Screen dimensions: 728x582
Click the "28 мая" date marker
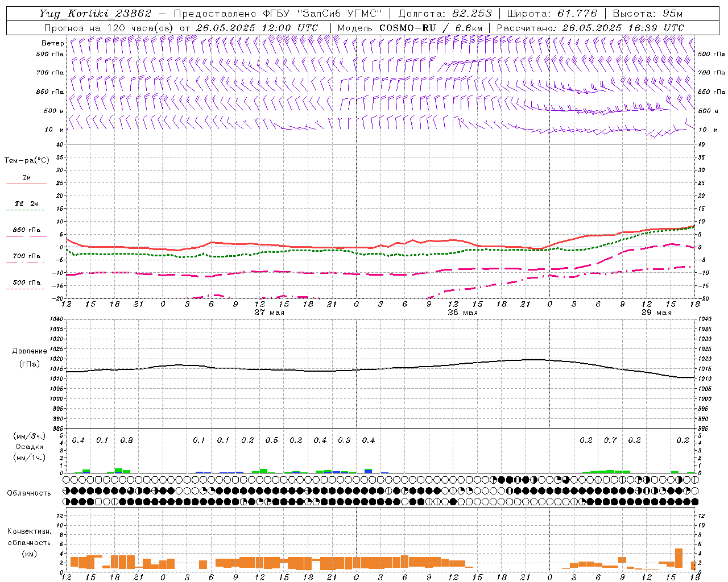[463, 313]
